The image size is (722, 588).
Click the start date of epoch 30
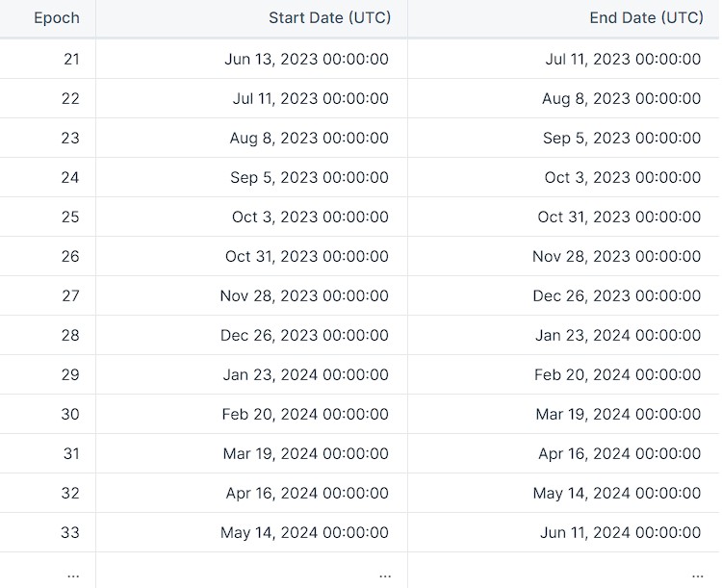(x=305, y=414)
